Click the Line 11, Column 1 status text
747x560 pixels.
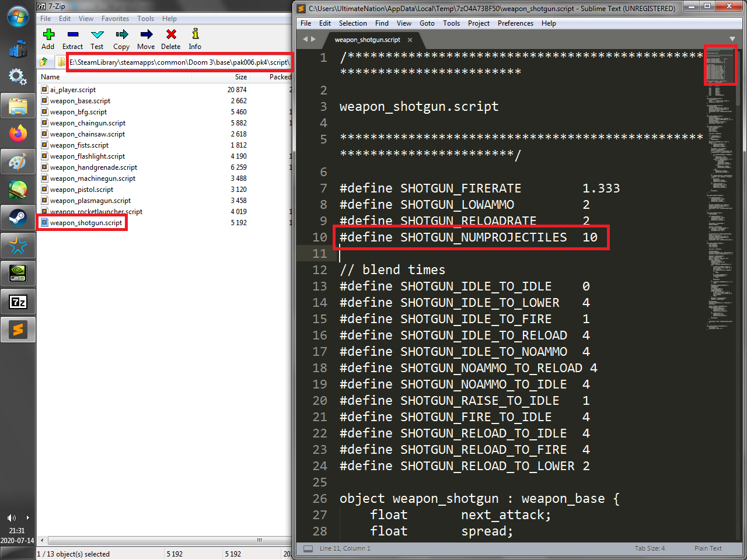pos(345,548)
